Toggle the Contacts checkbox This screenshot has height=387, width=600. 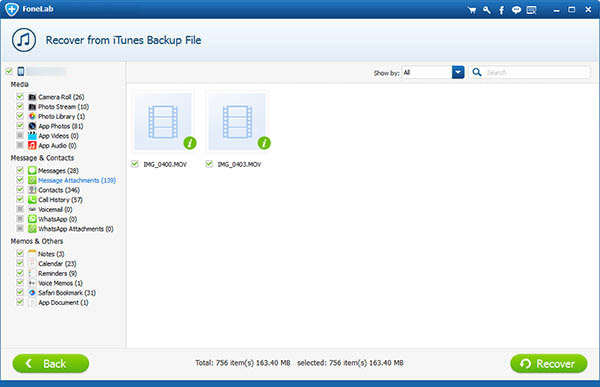(x=20, y=189)
